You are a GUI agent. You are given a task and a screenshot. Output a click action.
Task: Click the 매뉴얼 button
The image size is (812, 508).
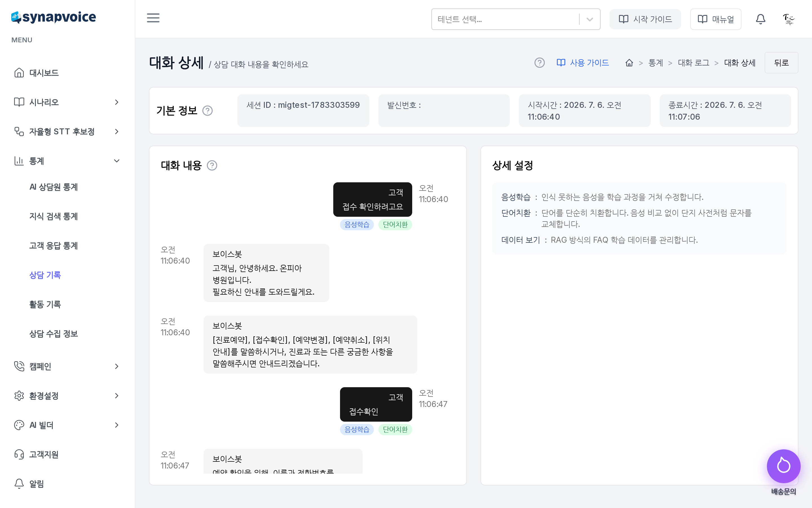pos(716,19)
